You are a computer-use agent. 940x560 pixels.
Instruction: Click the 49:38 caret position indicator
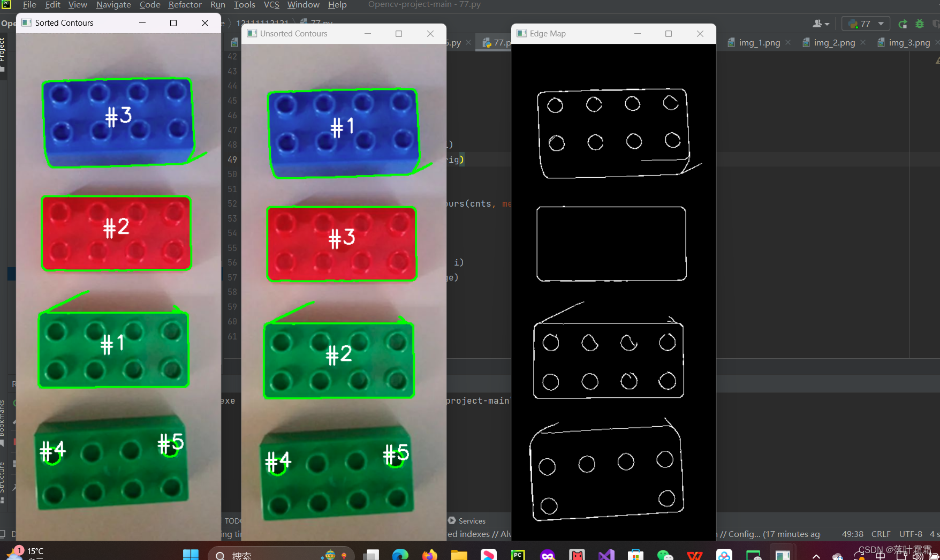coord(852,534)
